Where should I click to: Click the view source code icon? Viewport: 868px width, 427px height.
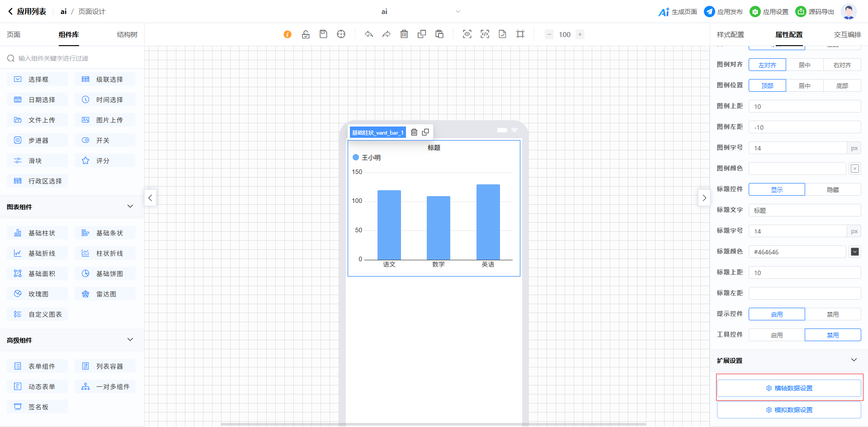[485, 34]
